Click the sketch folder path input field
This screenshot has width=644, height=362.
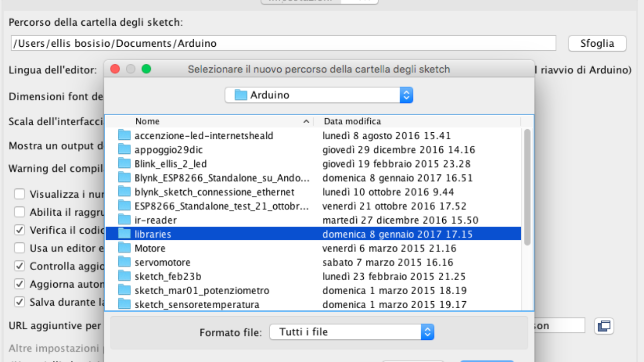[x=283, y=43]
